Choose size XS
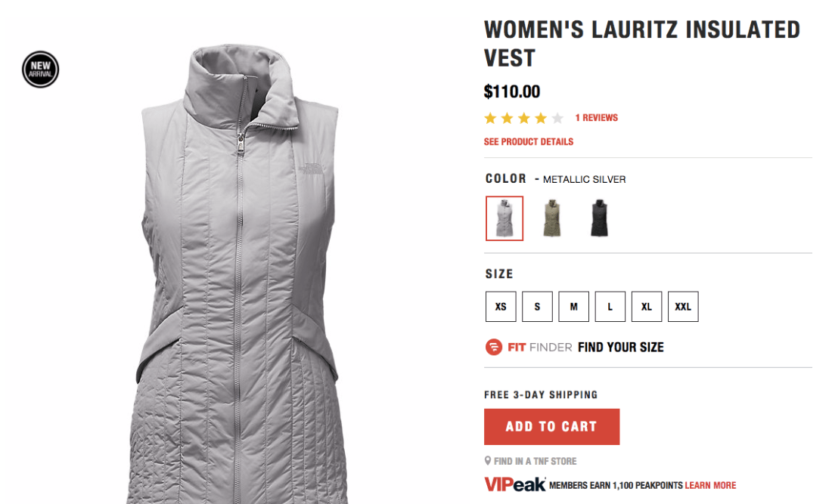The image size is (832, 504). tap(501, 306)
